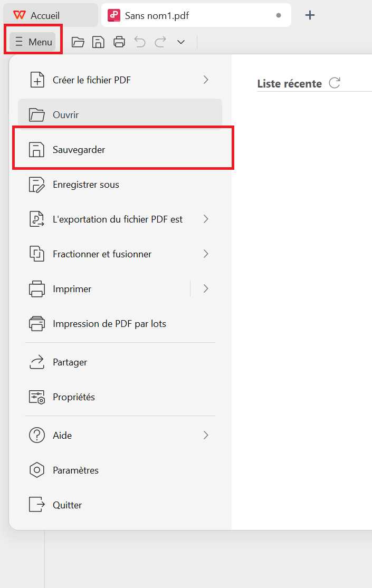Toggle the Menu button
372x588 pixels.
coord(33,42)
